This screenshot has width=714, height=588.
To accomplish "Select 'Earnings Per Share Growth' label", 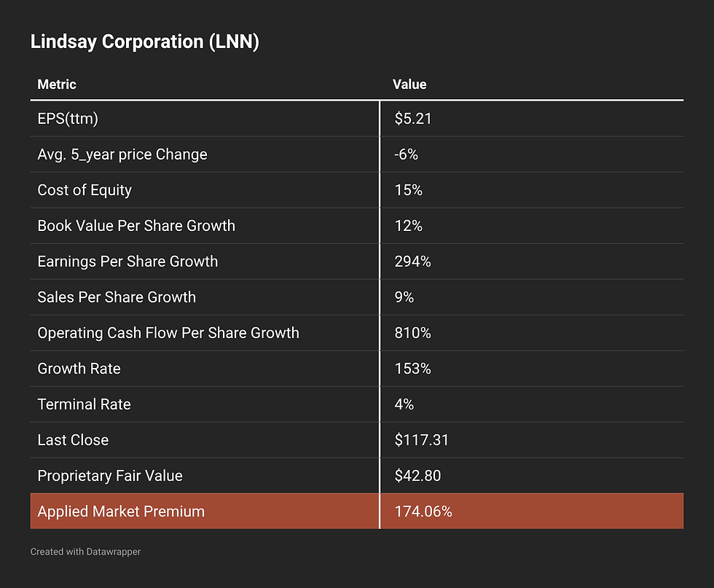I will [127, 262].
